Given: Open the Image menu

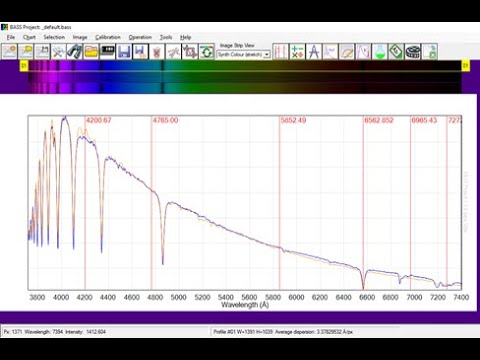Looking at the screenshot, I should click(80, 37).
